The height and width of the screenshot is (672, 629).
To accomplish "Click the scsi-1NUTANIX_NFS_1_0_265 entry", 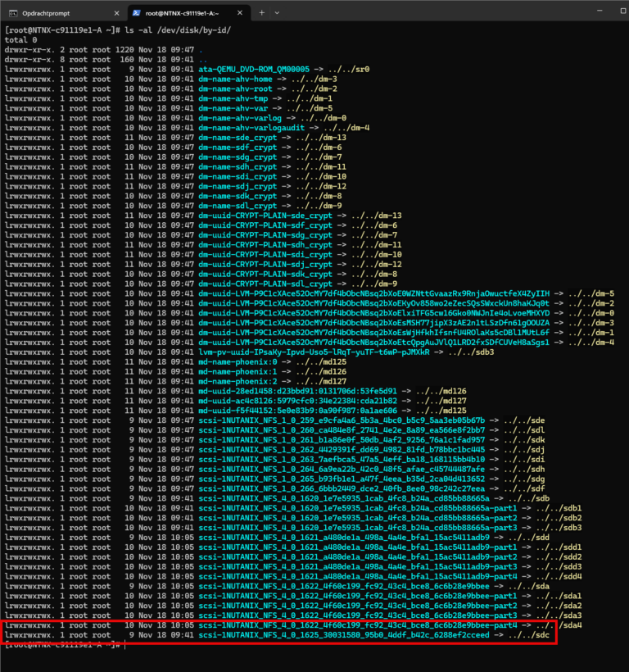I will point(342,479).
